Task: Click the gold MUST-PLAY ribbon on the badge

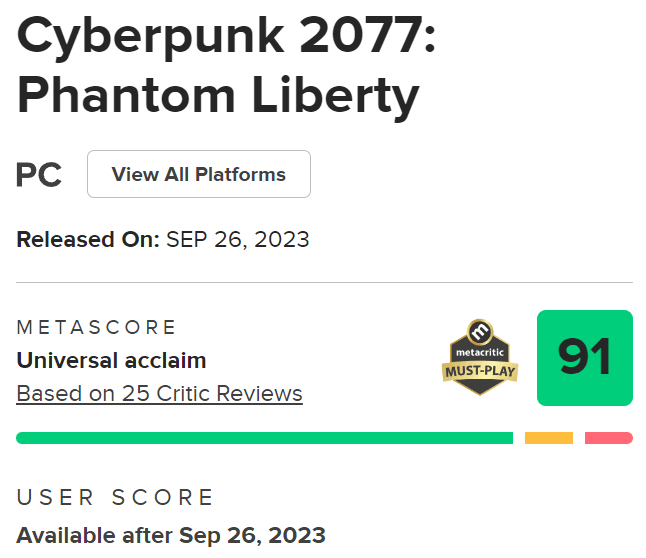Action: click(480, 371)
